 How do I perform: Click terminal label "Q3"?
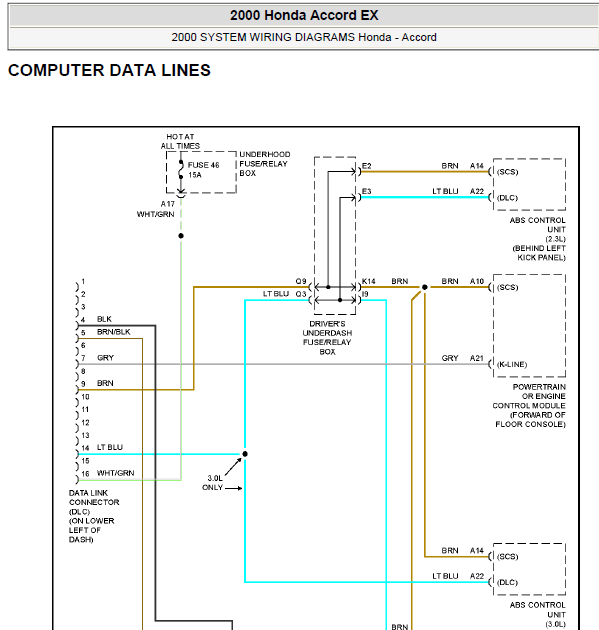coord(301,294)
